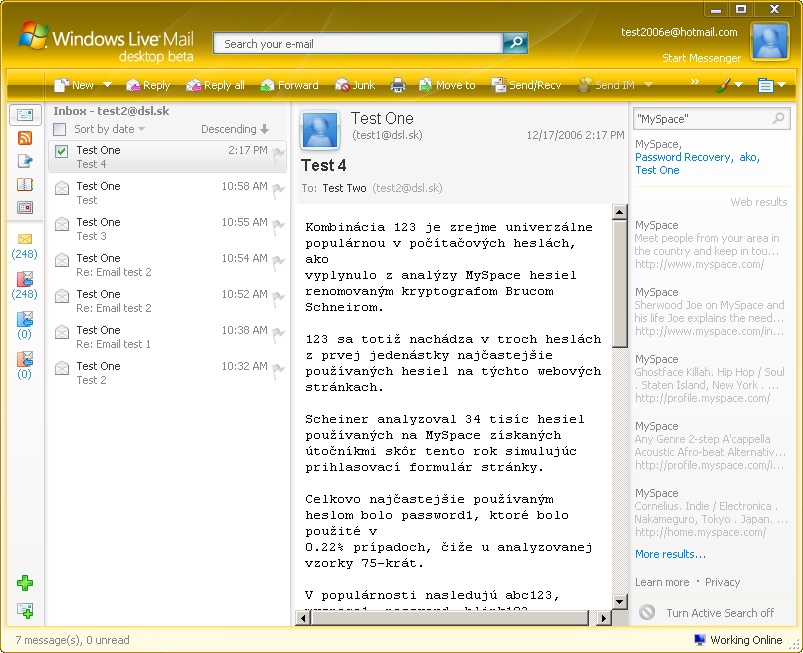
Task: Click the message body vertical scrollbar thumb
Action: [x=619, y=284]
